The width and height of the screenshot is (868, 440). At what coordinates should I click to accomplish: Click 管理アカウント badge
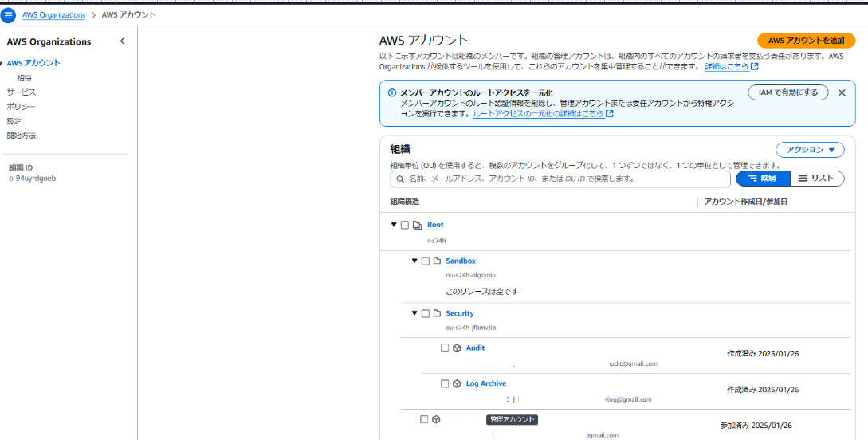(x=513, y=419)
